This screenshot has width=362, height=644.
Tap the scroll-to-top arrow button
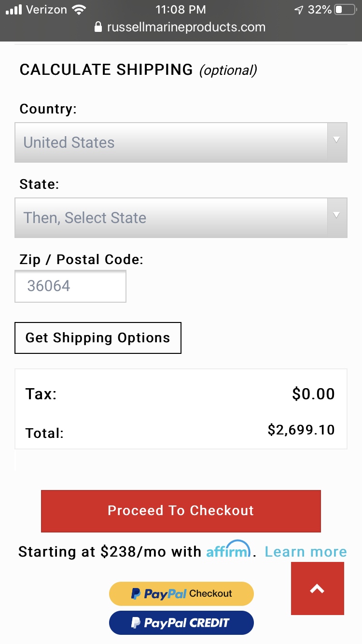pyautogui.click(x=317, y=588)
